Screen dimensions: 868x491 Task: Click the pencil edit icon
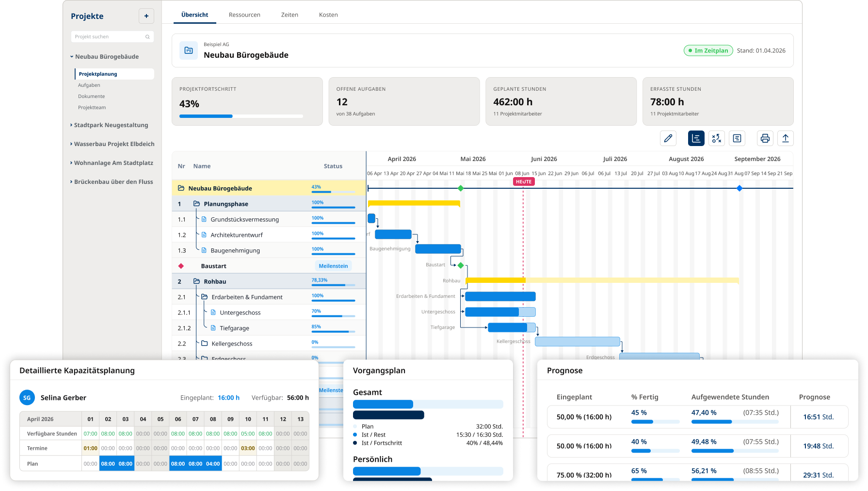coord(668,138)
